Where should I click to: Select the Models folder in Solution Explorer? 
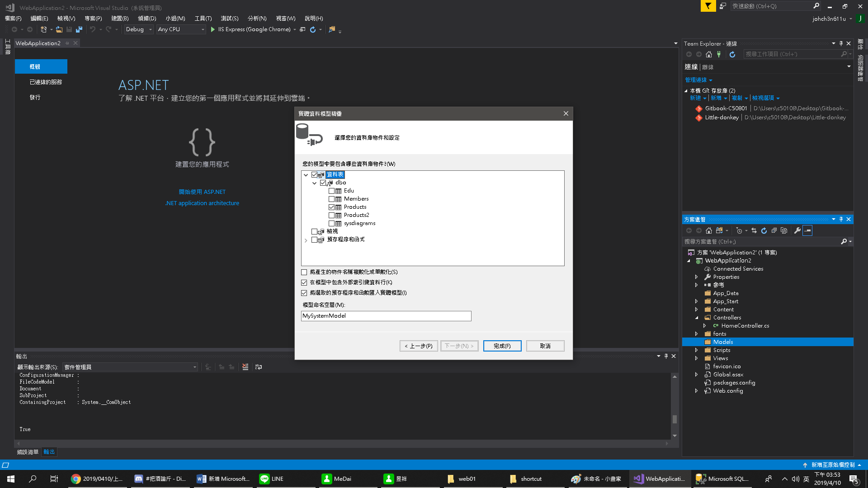click(x=768, y=342)
